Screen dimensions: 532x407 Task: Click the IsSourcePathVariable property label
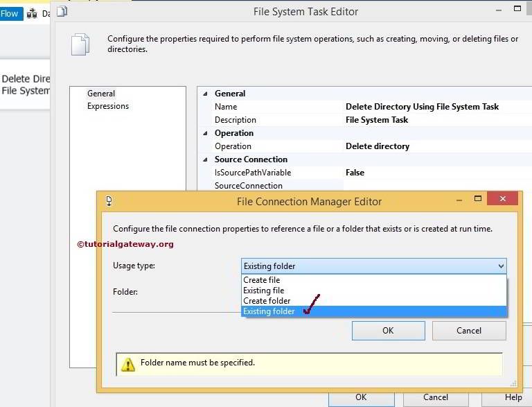point(253,173)
